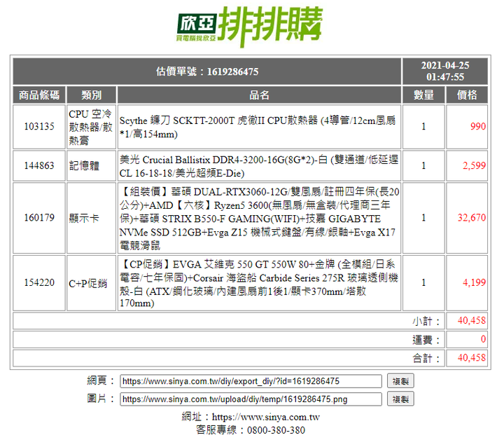The image size is (504, 440).
Task: Click product code 144863
Action: (39, 165)
